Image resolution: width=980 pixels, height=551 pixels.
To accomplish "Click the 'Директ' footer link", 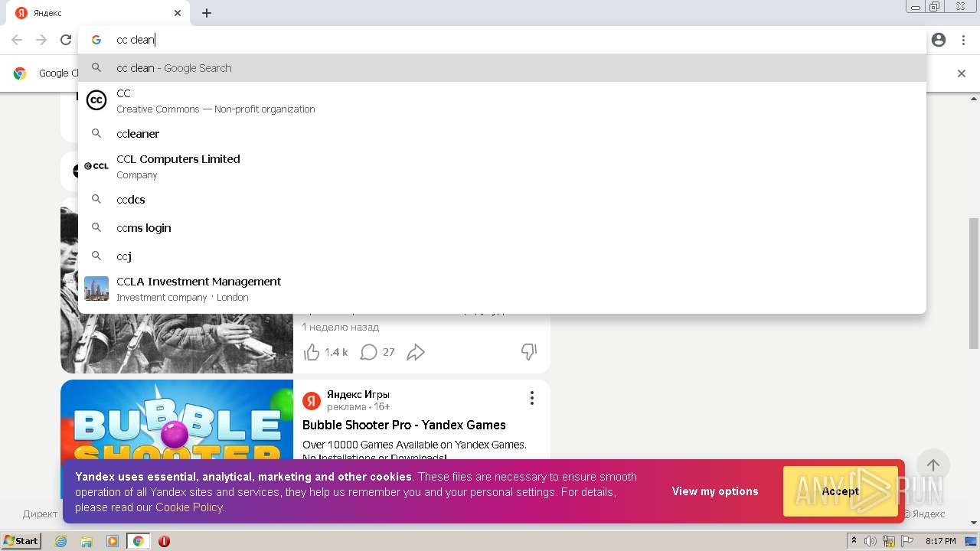I will point(40,514).
